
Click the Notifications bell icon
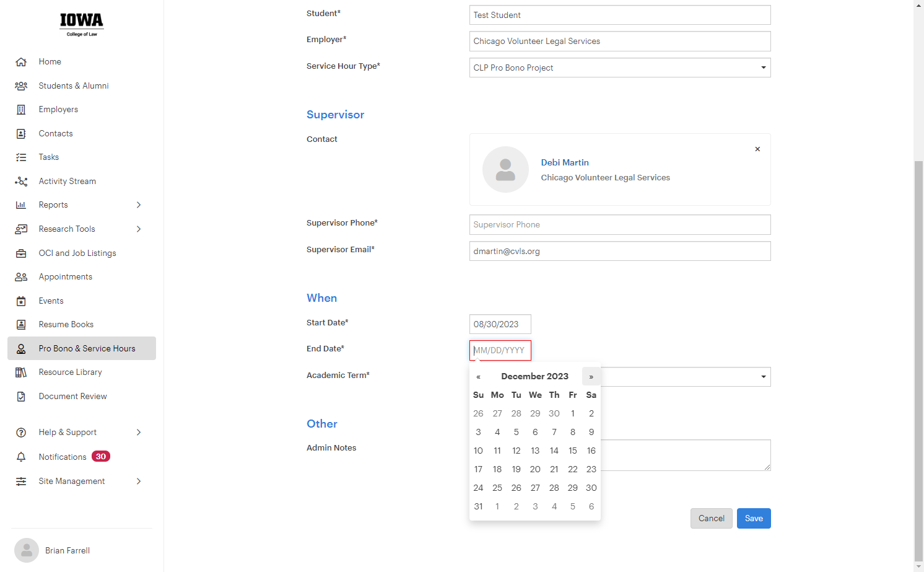coord(21,457)
